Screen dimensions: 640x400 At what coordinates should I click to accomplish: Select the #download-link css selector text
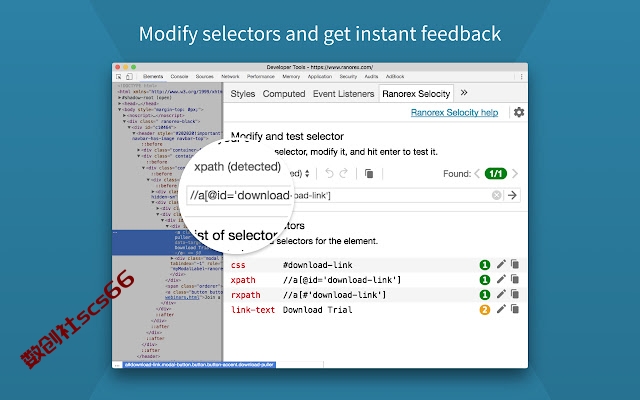pyautogui.click(x=318, y=265)
